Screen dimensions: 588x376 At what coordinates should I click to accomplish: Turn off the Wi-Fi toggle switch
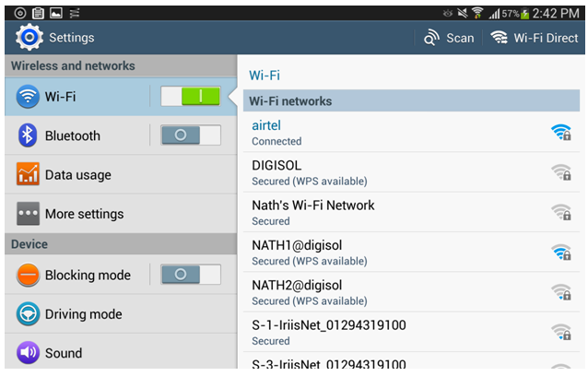191,97
